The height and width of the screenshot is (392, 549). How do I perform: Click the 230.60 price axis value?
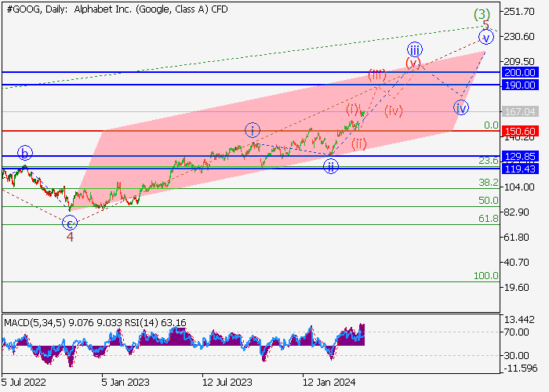pos(519,37)
